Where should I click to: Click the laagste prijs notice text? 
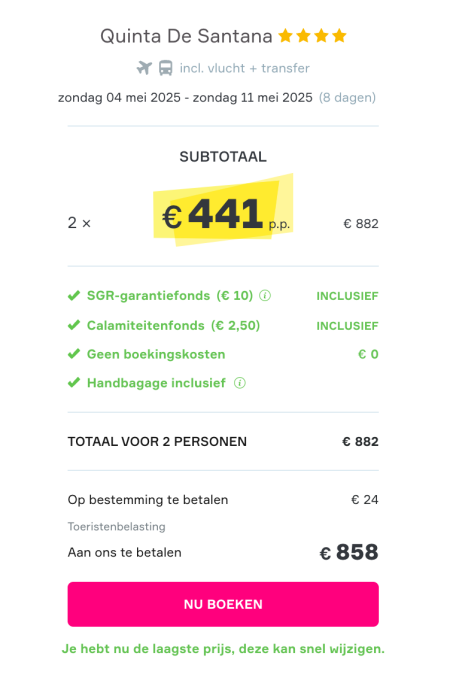pyautogui.click(x=223, y=649)
